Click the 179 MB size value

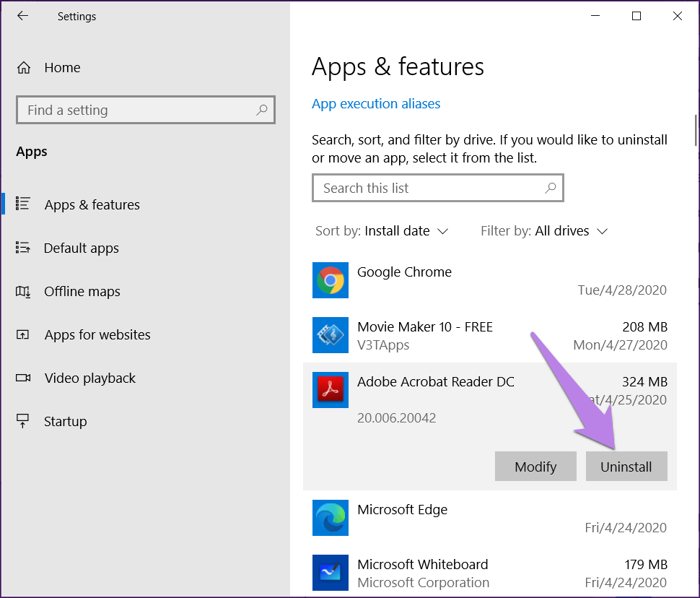tap(646, 565)
